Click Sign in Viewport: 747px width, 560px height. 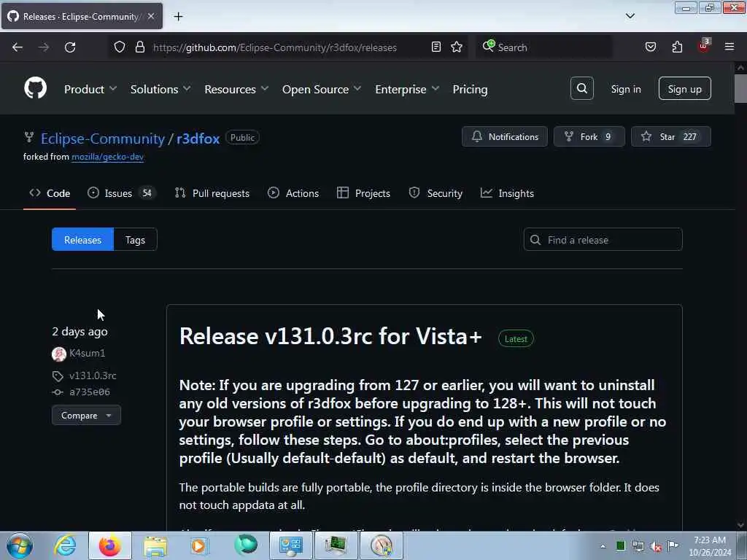[x=625, y=89]
